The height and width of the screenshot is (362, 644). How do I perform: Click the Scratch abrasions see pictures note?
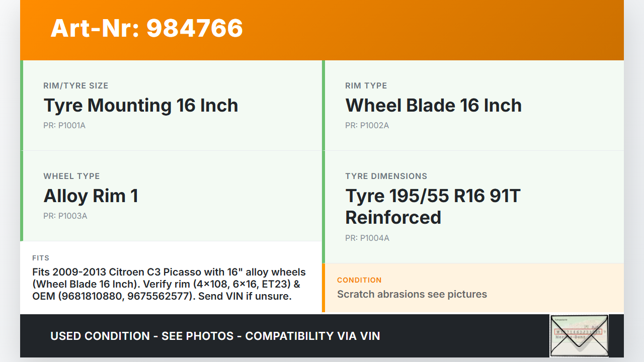pos(412,294)
